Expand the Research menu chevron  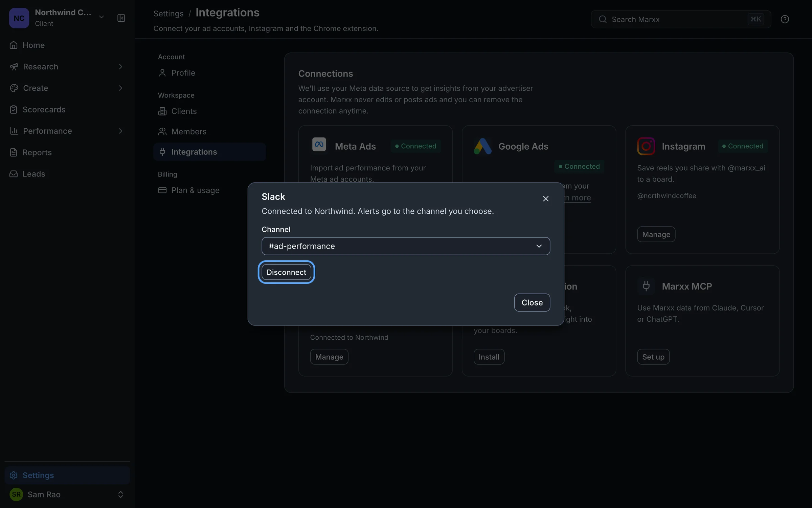120,67
